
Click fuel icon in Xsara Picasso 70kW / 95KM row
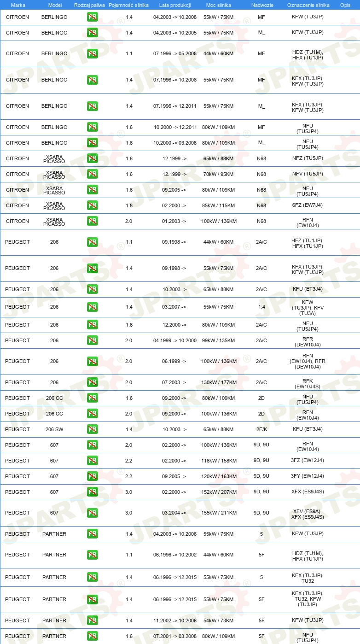click(x=92, y=174)
